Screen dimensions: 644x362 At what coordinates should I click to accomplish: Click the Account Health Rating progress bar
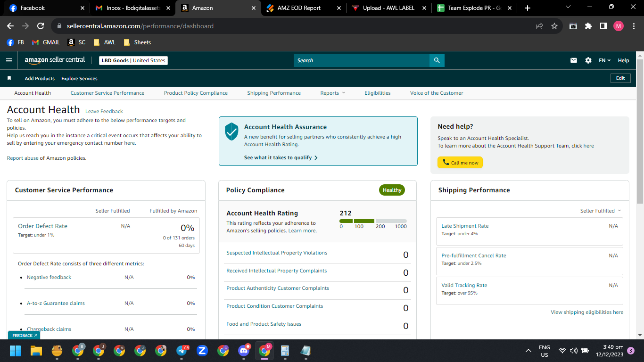coord(373,221)
